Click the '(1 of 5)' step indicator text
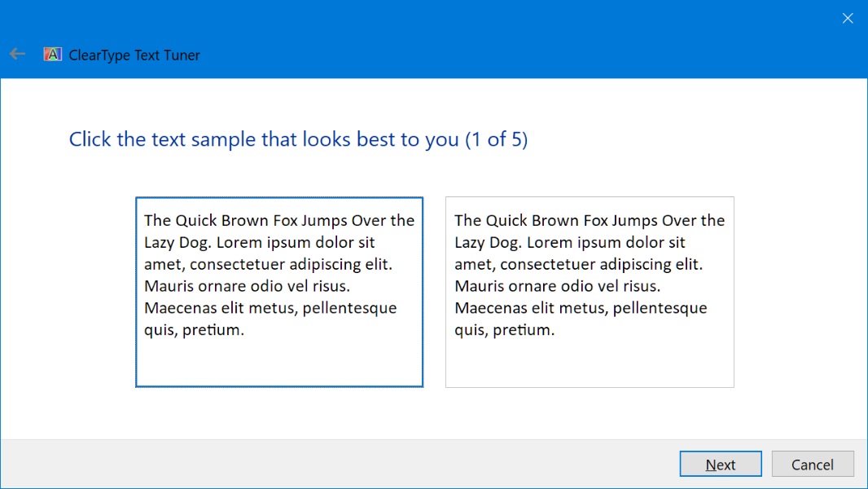Image resolution: width=868 pixels, height=489 pixels. 497,139
